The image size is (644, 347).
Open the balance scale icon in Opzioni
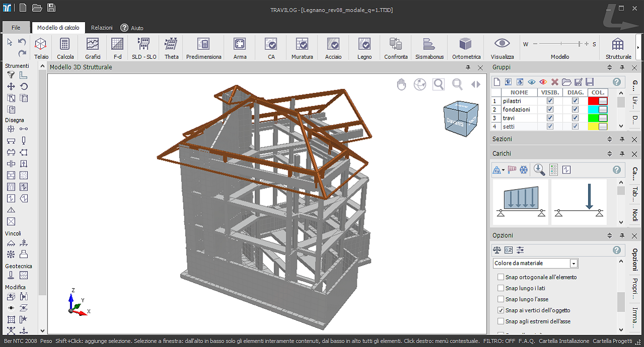click(497, 250)
